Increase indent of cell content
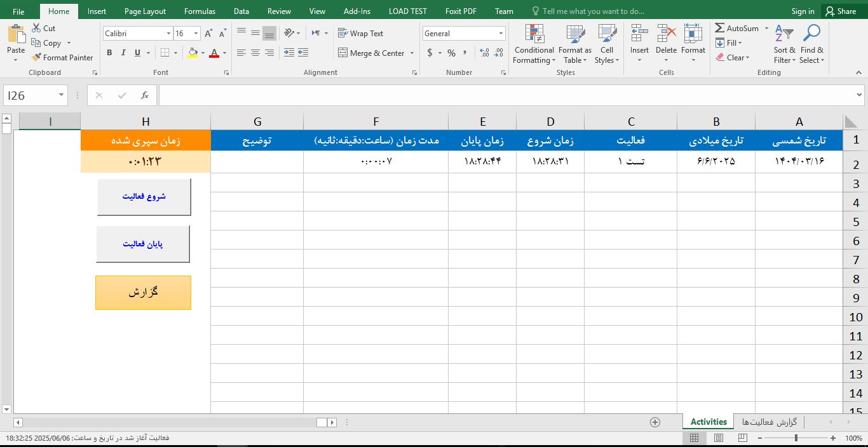Image resolution: width=868 pixels, height=447 pixels. click(x=303, y=53)
